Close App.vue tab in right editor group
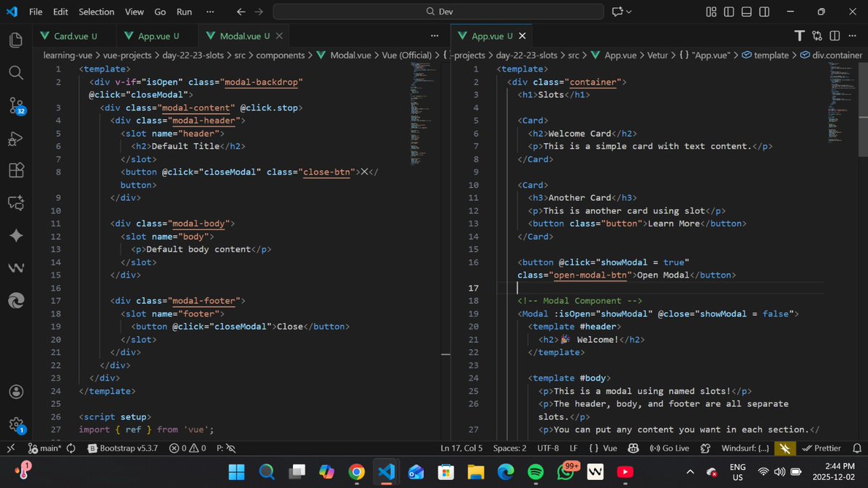Image resolution: width=868 pixels, height=488 pixels. pyautogui.click(x=523, y=36)
